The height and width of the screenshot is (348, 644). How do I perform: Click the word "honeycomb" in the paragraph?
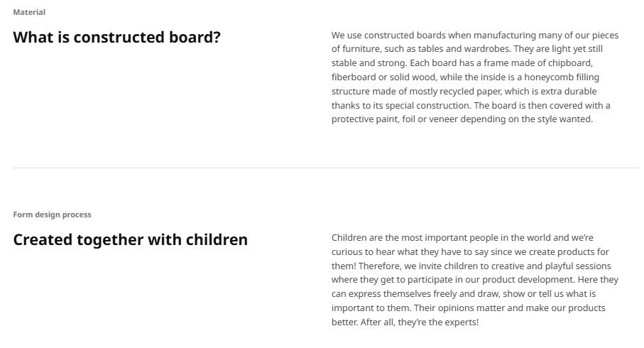[548, 77]
